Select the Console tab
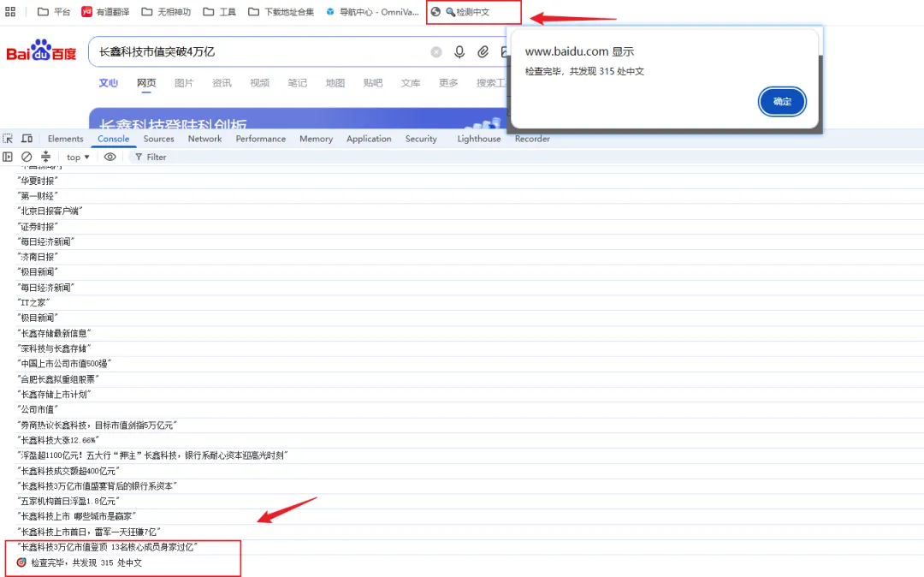The height and width of the screenshot is (577, 924). [113, 139]
